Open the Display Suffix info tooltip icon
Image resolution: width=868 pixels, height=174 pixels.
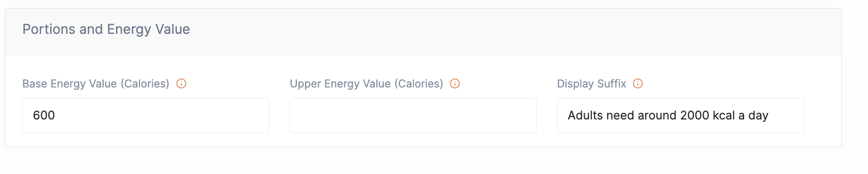point(638,84)
